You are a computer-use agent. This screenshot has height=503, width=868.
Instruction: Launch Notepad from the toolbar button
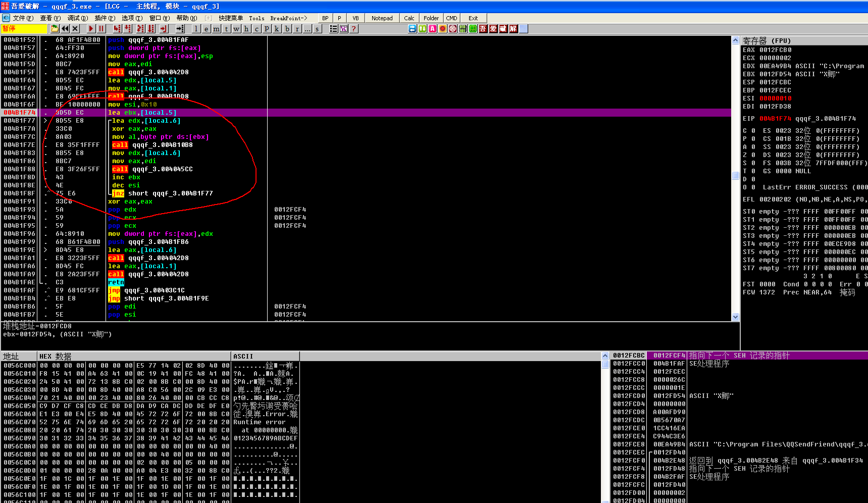(x=382, y=18)
